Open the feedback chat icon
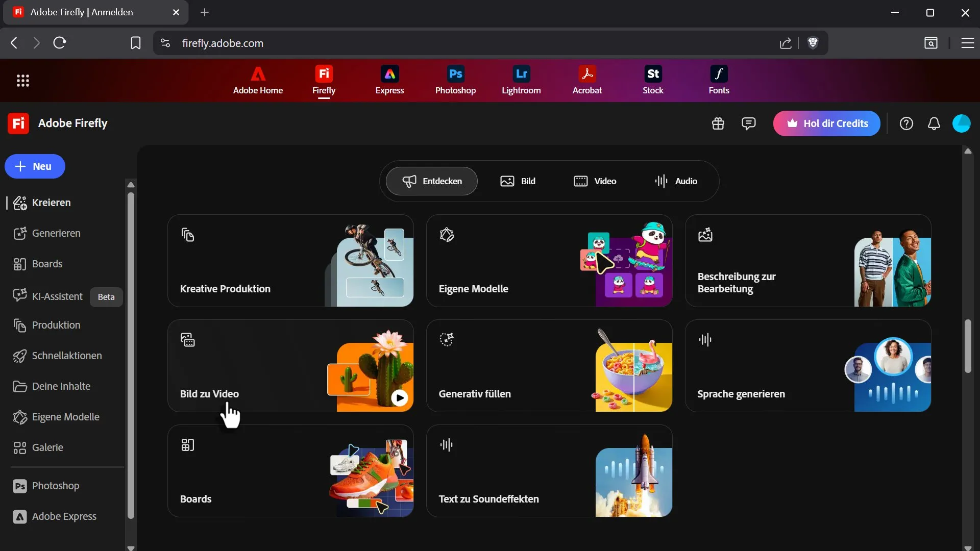The image size is (980, 551). pyautogui.click(x=748, y=123)
